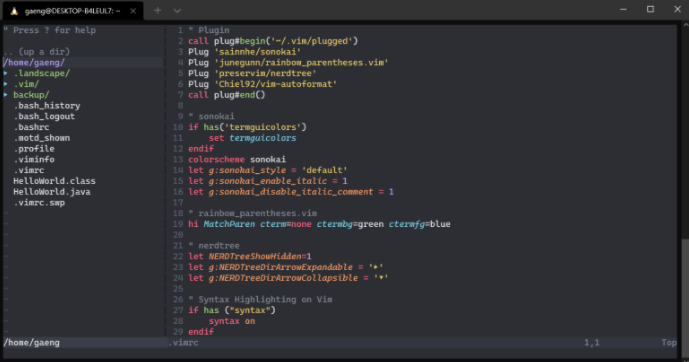Select the .vim/ folder in NERDTree
The height and width of the screenshot is (362, 689).
click(x=26, y=84)
